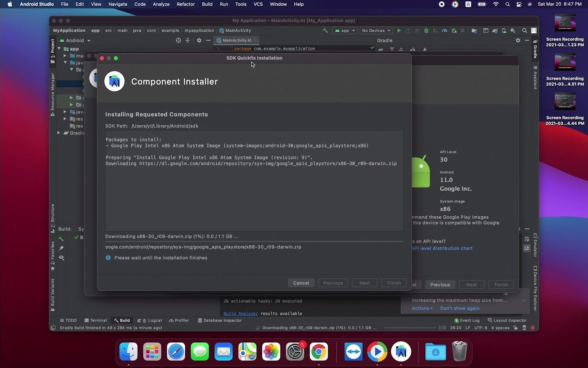Open the Actions dropdown in notification
Screen dimensions: 588x368
422,308
